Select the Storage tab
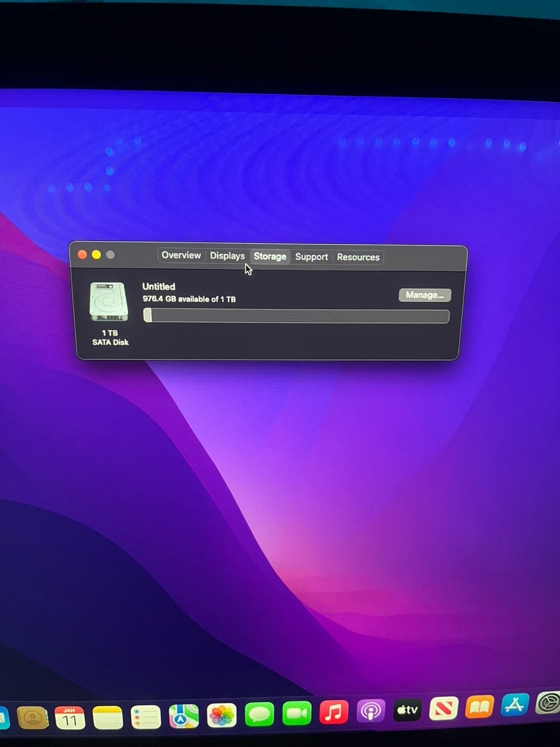The width and height of the screenshot is (560, 747). pos(270,256)
